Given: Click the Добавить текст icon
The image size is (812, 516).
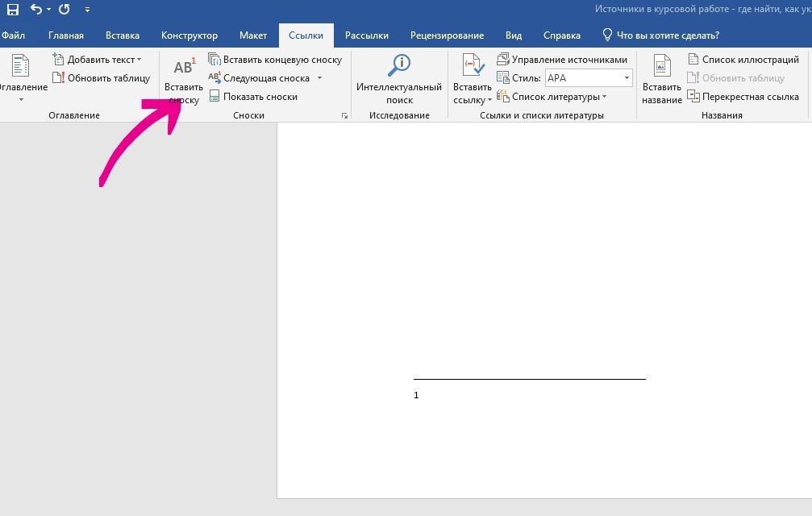Looking at the screenshot, I should pyautogui.click(x=58, y=59).
